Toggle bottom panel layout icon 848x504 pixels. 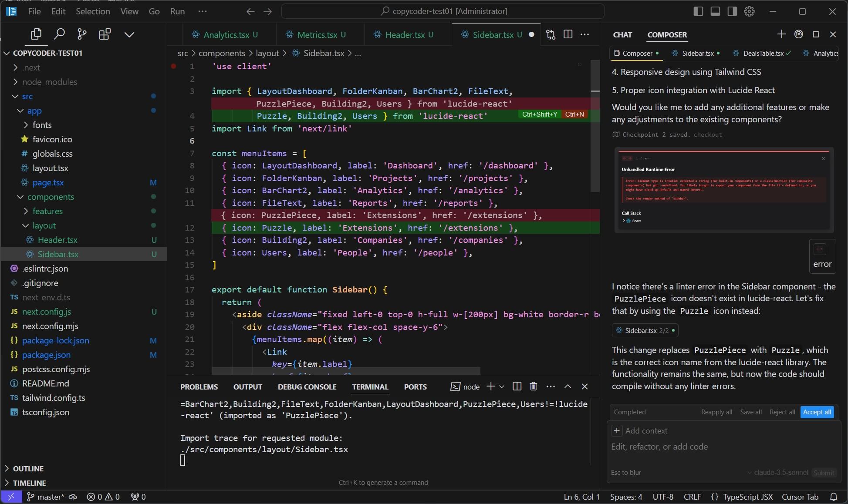(715, 11)
